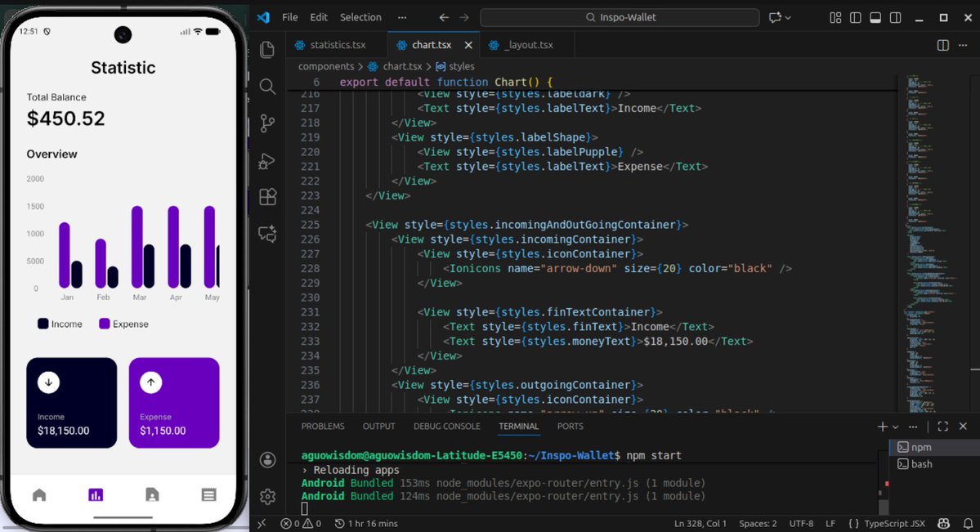Viewport: 980px width, 532px height.
Task: Open notifications bell in status bar
Action: point(968,524)
